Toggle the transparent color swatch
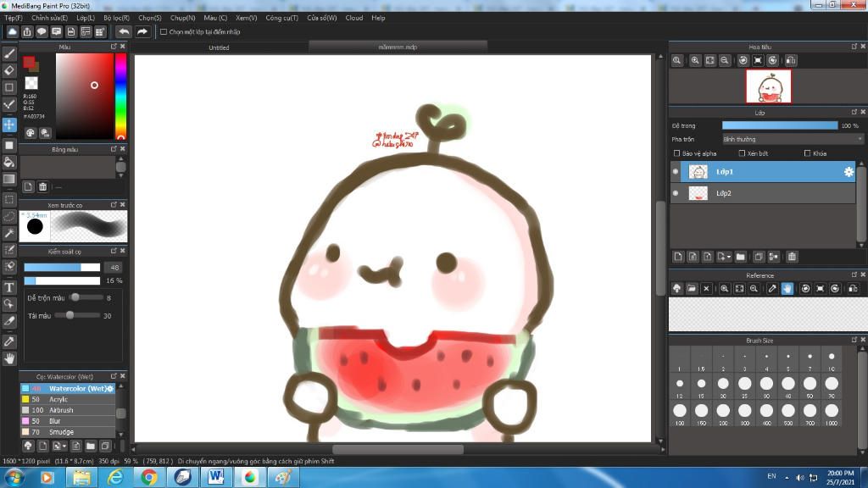Viewport: 868px width, 488px height. pyautogui.click(x=31, y=83)
